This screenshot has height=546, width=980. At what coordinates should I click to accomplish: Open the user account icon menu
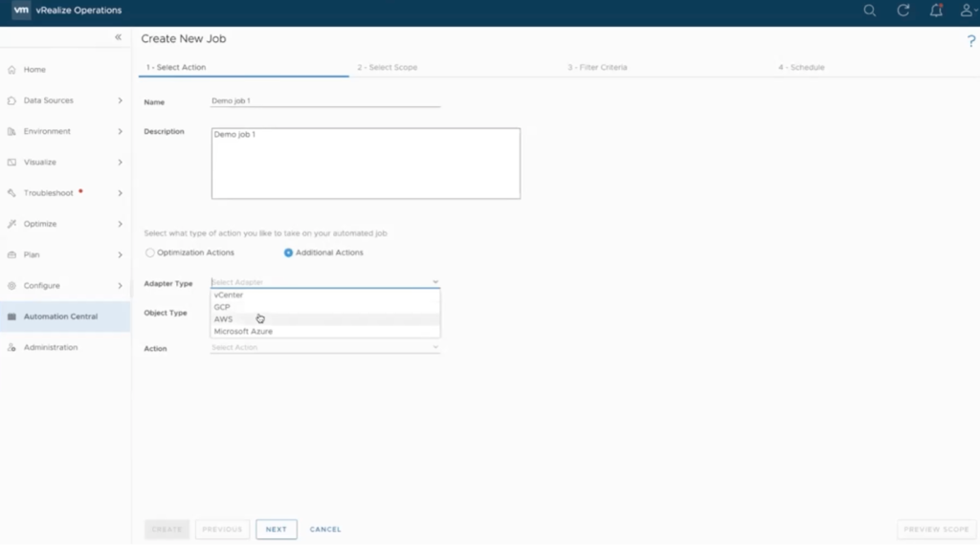coord(968,11)
